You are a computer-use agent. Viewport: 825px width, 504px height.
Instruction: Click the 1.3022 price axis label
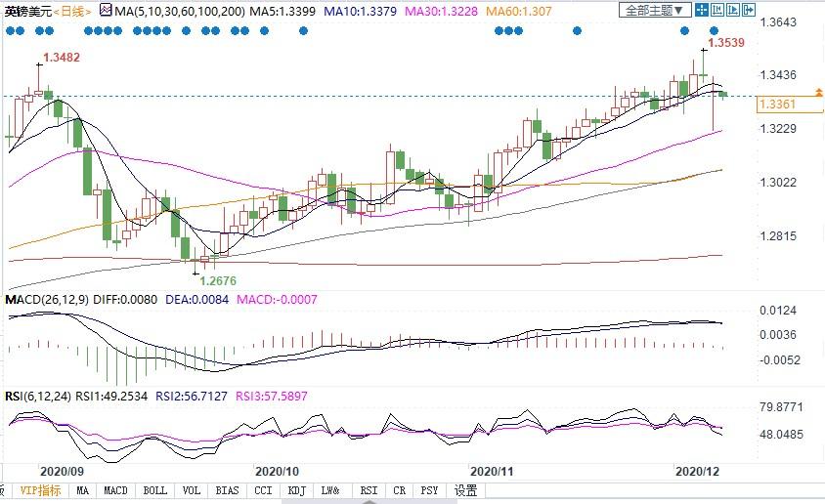(778, 183)
